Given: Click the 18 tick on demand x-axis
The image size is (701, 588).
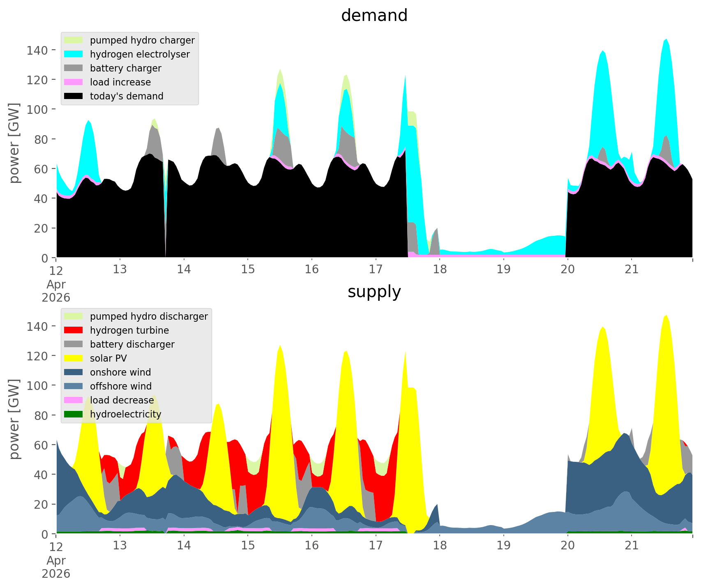Looking at the screenshot, I should point(440,270).
